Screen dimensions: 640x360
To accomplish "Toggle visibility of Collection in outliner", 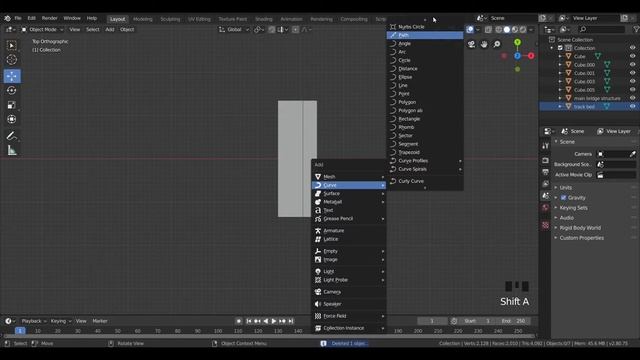I will tap(632, 48).
